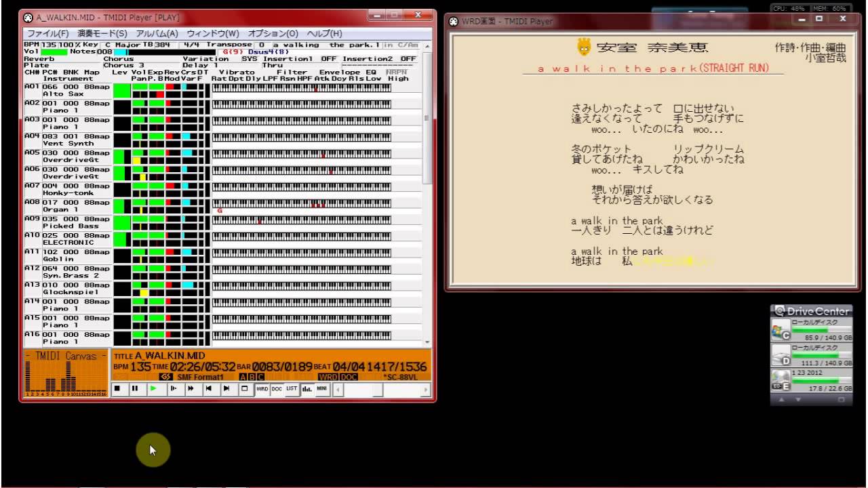The image size is (868, 488).
Task: Click the Transpose value field
Action: pyautogui.click(x=261, y=45)
